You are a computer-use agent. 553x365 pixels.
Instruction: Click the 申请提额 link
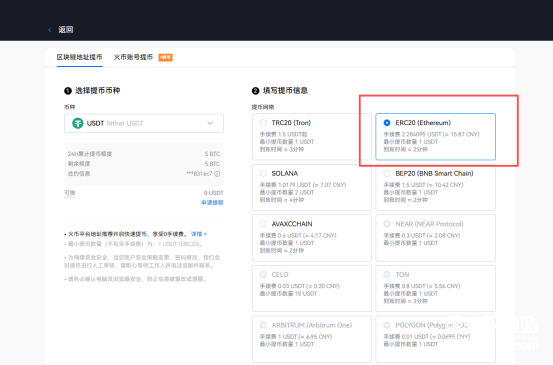[x=212, y=202]
